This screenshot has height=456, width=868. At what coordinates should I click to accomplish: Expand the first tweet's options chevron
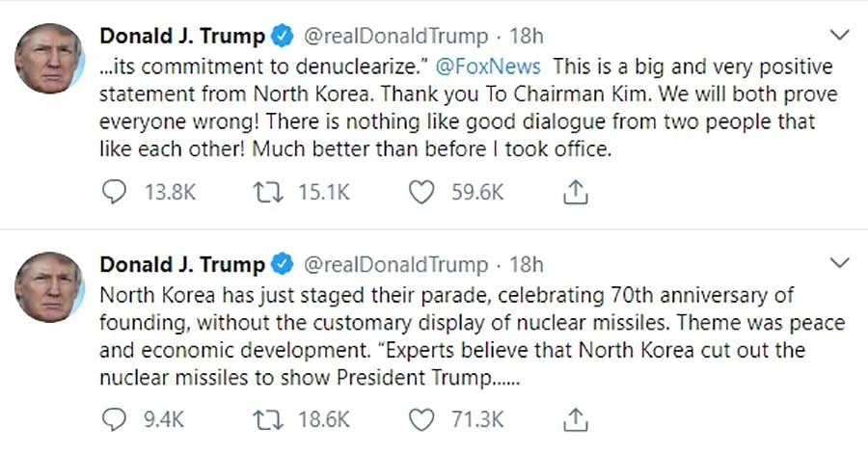pos(840,35)
